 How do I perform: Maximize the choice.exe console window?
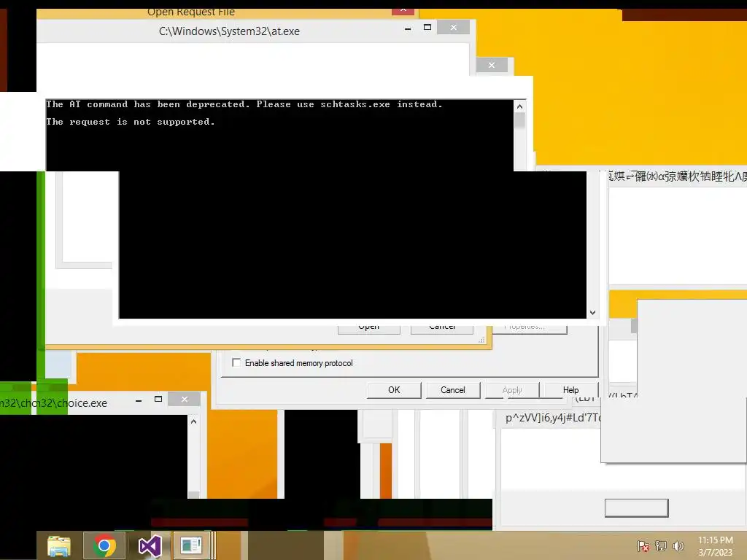click(x=158, y=399)
